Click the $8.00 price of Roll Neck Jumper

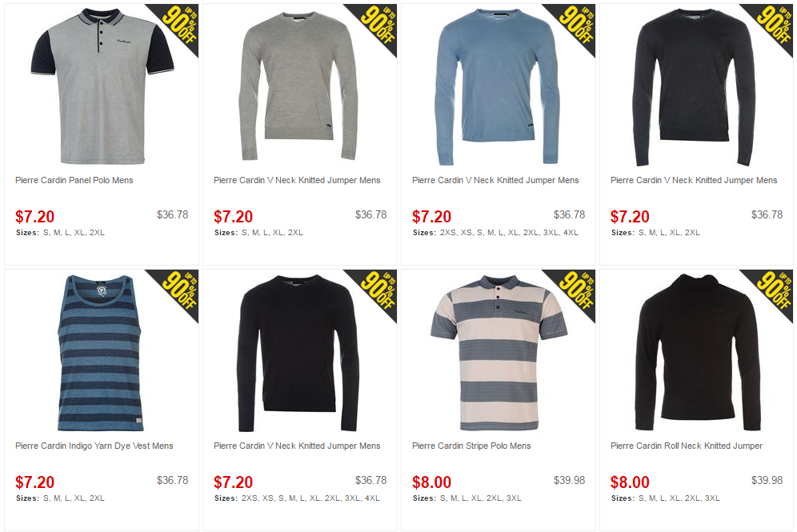pos(630,482)
